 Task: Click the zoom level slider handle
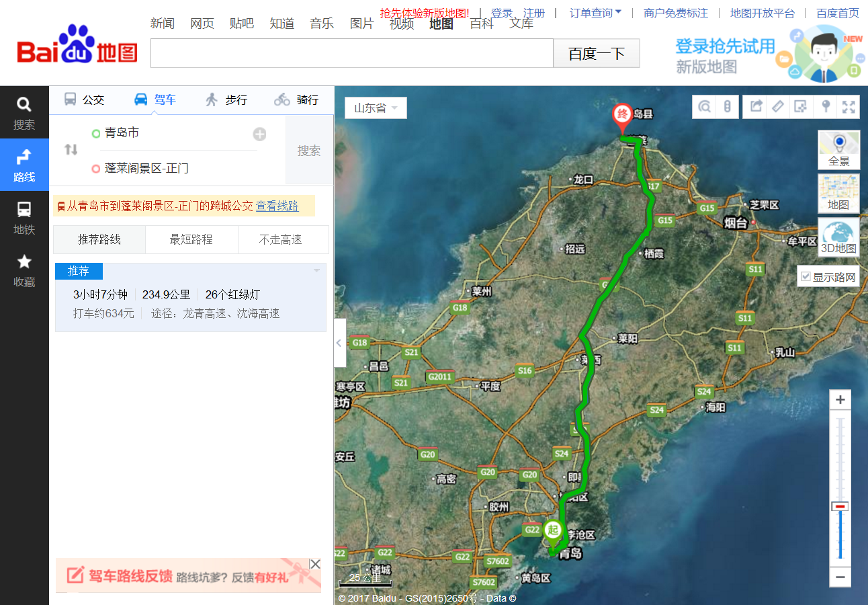click(840, 506)
